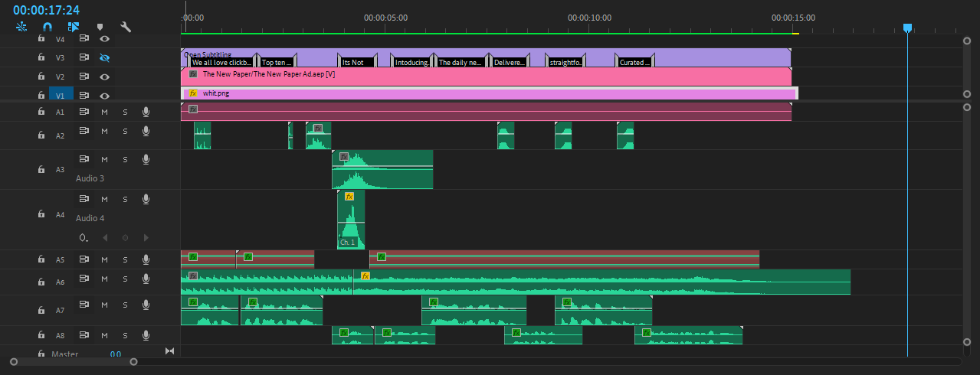This screenshot has width=980, height=375.
Task: Select the V1 track target label
Action: click(61, 96)
